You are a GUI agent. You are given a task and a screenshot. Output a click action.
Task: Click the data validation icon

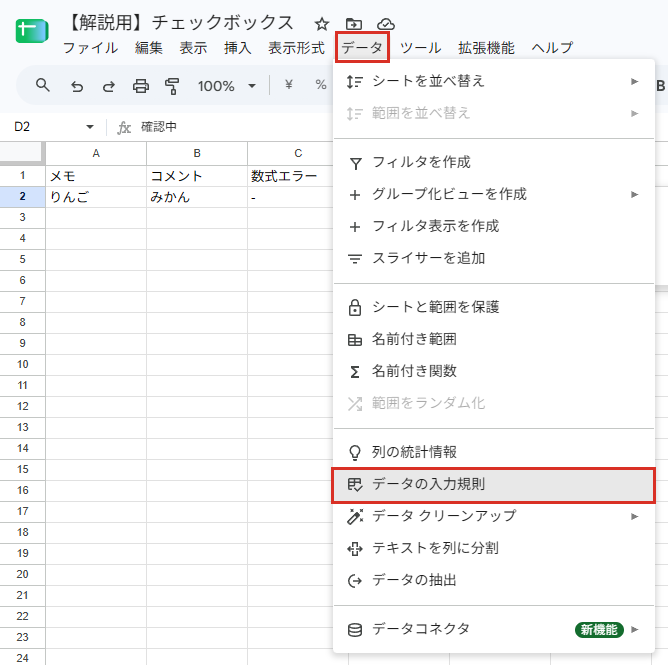click(355, 485)
